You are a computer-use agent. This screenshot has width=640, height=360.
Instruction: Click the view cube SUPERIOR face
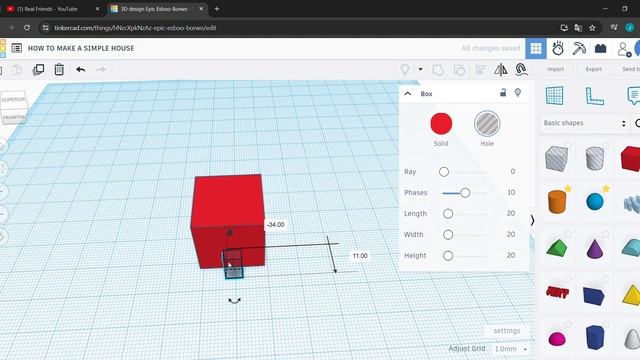point(13,99)
